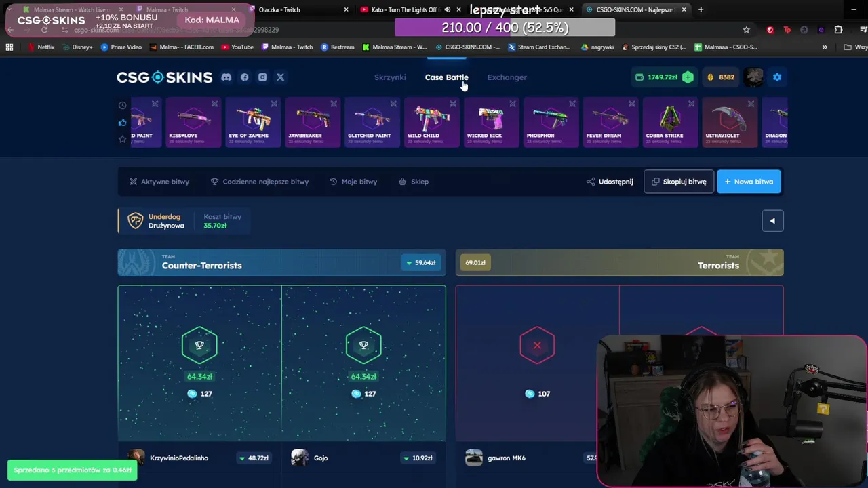Open the Cobra Strike drop thumbnail
Viewport: 868px width, 488px height.
coord(671,122)
